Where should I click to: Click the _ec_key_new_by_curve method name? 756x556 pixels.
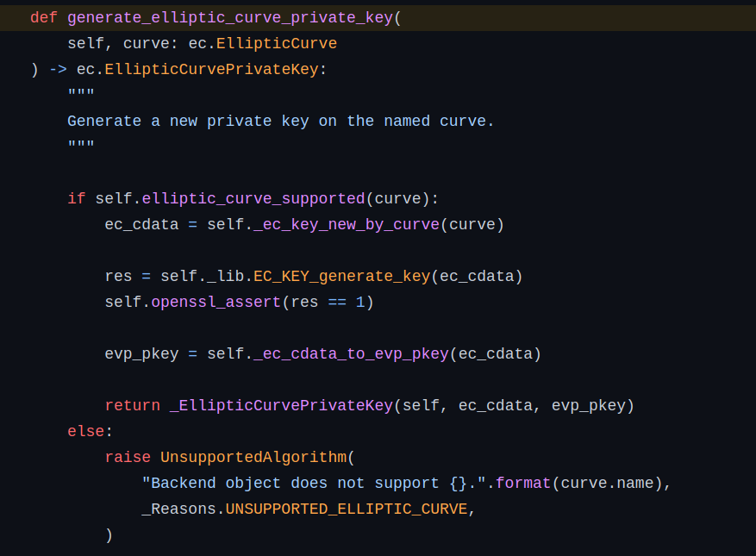(347, 225)
